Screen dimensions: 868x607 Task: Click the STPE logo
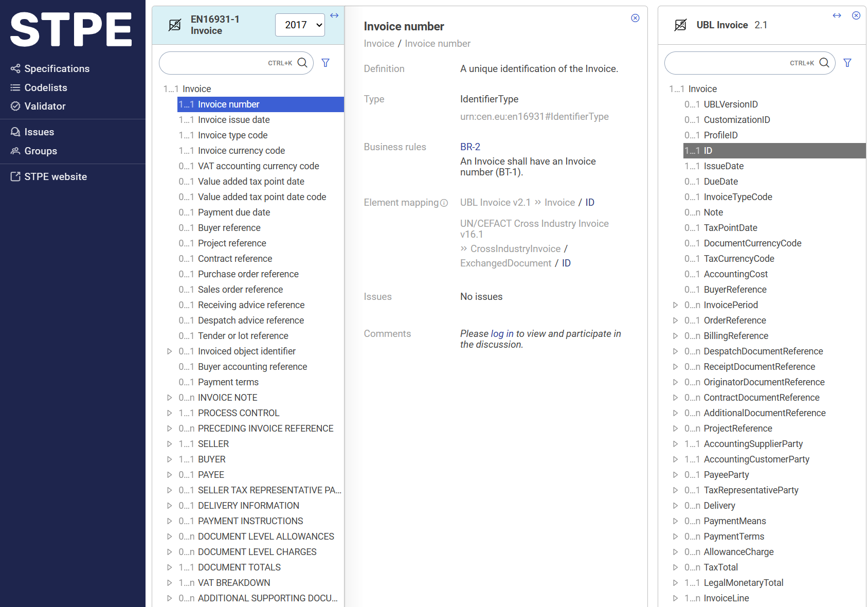(71, 29)
